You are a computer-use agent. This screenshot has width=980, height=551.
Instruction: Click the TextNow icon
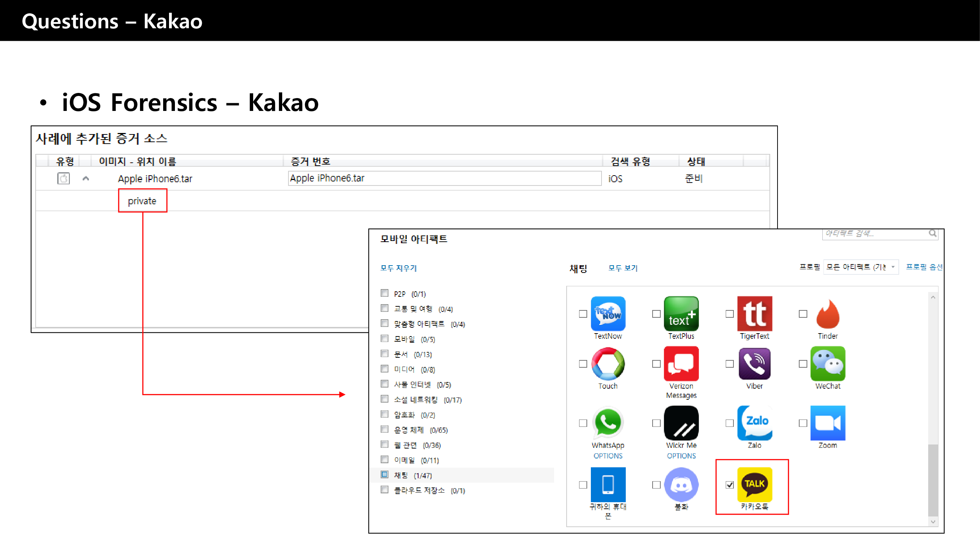tap(607, 314)
